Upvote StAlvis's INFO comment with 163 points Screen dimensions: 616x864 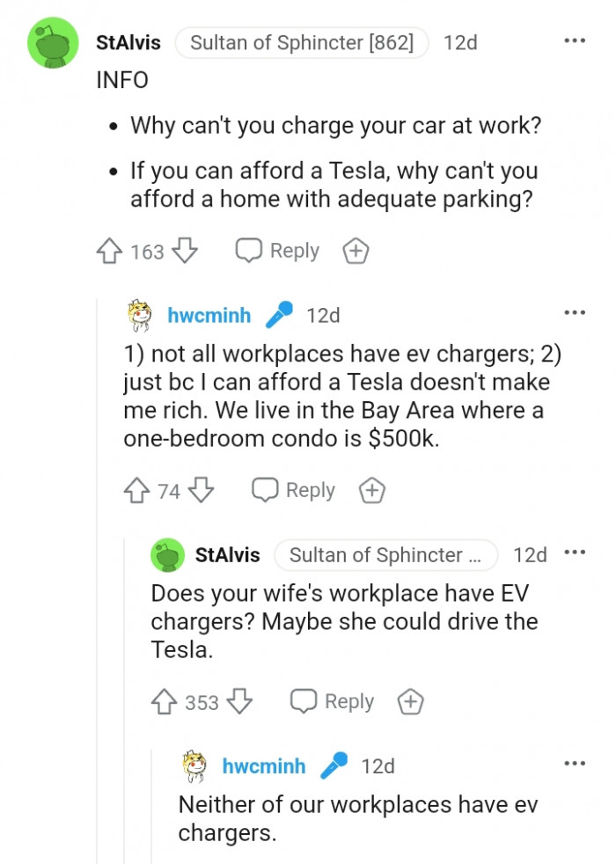coord(109,252)
